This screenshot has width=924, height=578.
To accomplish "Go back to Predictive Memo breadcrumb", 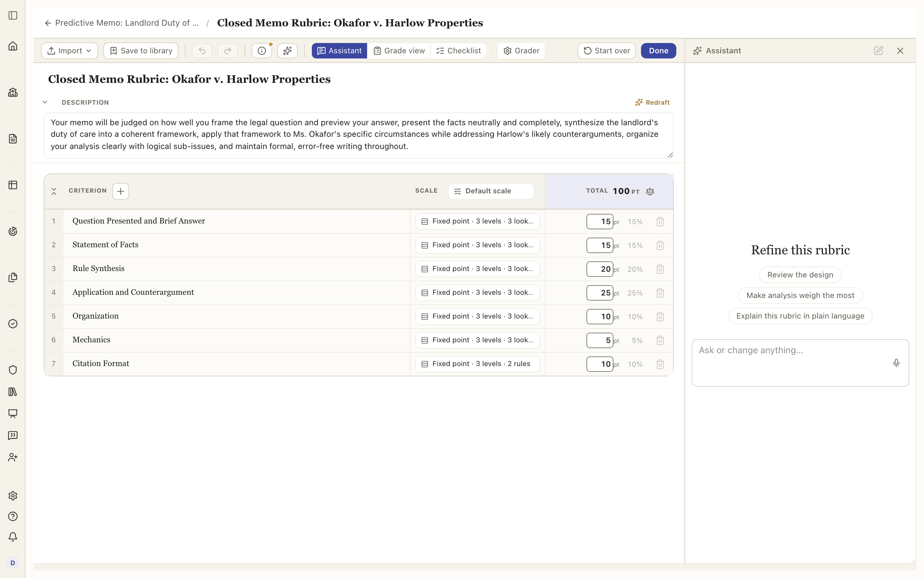I will [122, 23].
